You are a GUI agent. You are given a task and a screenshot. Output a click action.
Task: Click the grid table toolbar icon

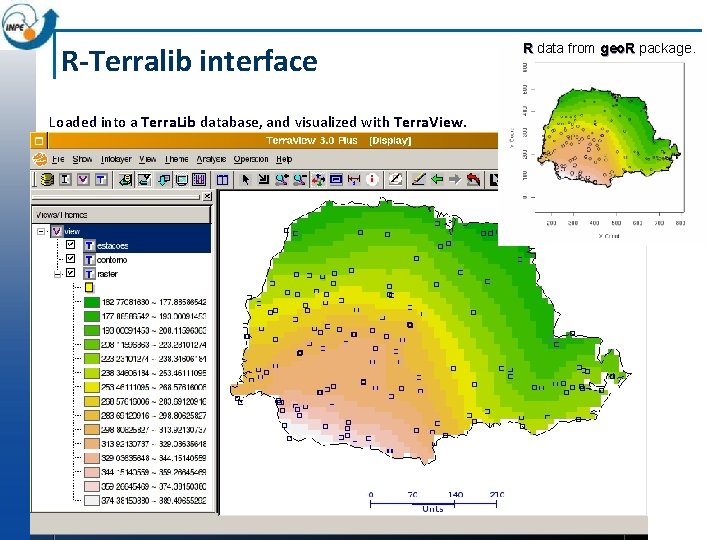(199, 180)
